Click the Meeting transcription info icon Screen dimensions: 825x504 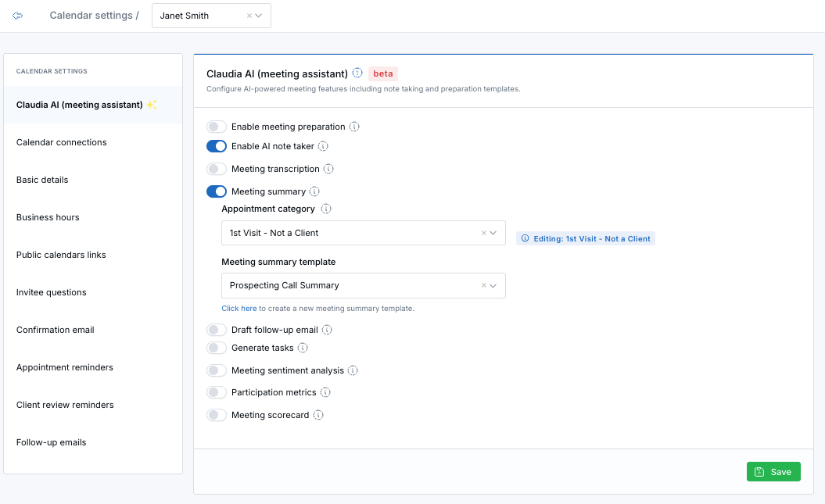[x=328, y=168]
